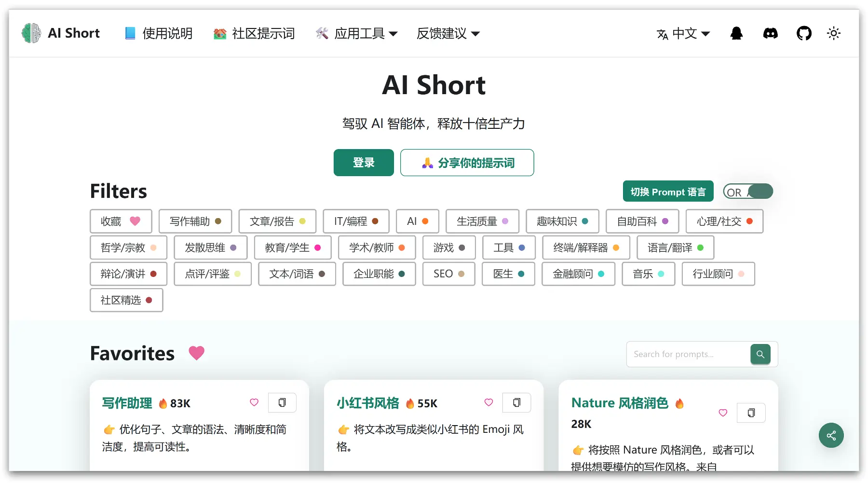Toggle the 文章/报告 filter tag
Viewport: 868px width, 483px height.
pyautogui.click(x=278, y=221)
